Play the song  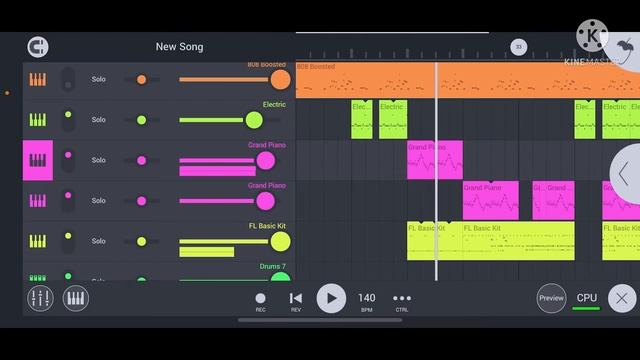pos(331,298)
